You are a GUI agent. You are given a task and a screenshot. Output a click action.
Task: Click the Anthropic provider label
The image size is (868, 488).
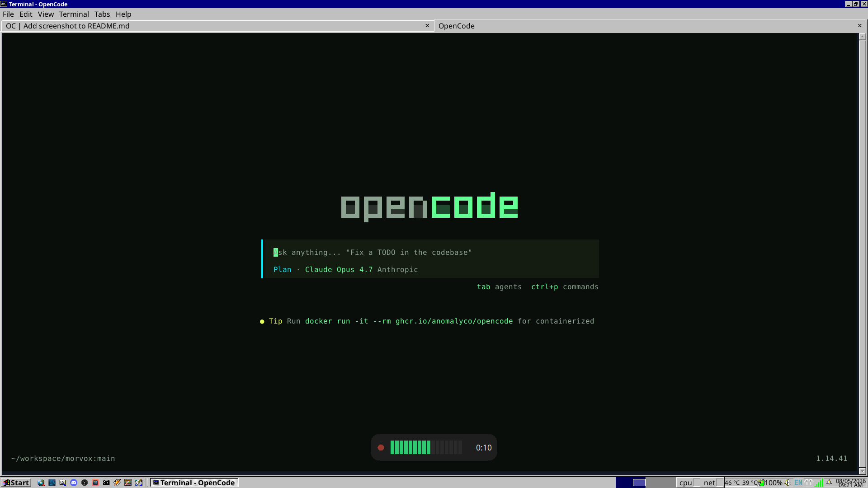click(x=397, y=270)
